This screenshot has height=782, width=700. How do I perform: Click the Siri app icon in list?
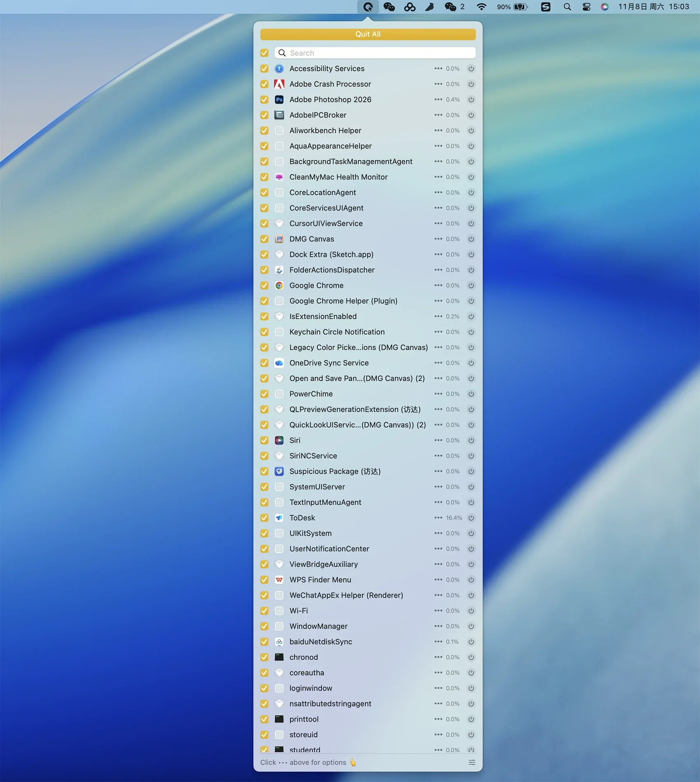coord(279,440)
